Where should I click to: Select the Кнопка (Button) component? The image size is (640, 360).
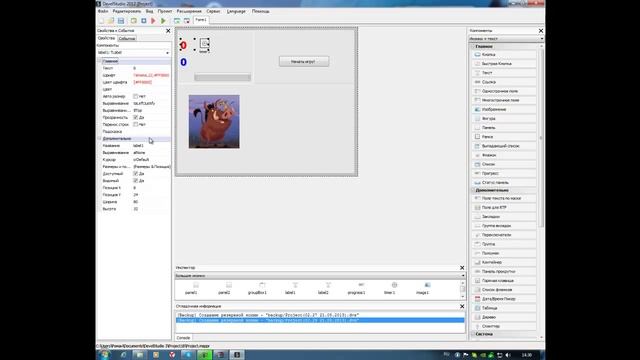tap(504, 54)
